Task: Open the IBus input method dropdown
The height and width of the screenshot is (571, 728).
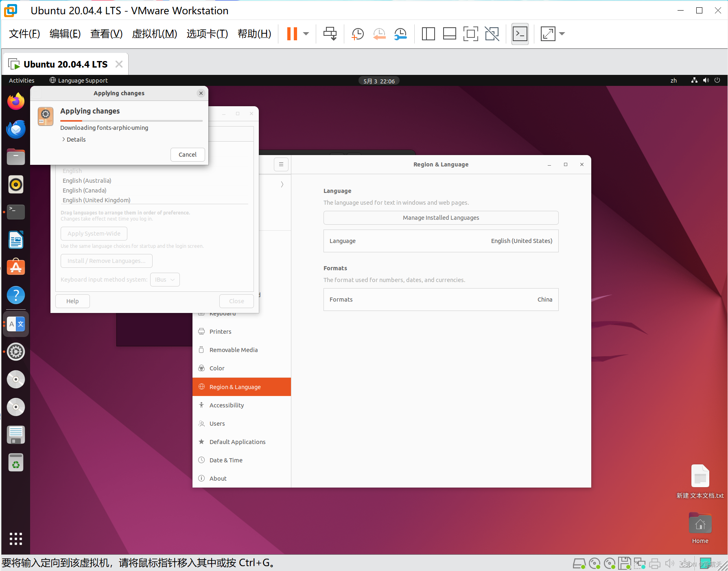Action: (x=165, y=280)
